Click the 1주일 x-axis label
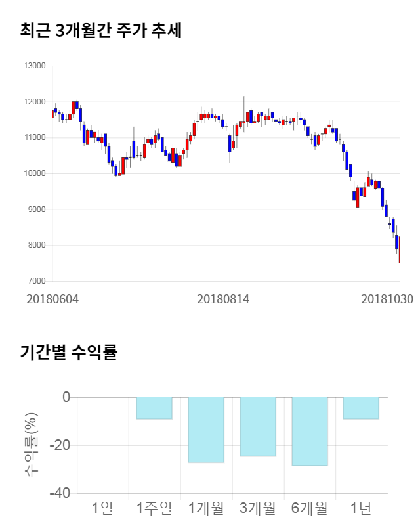Image resolution: width=420 pixels, height=532 pixels. coord(154,508)
